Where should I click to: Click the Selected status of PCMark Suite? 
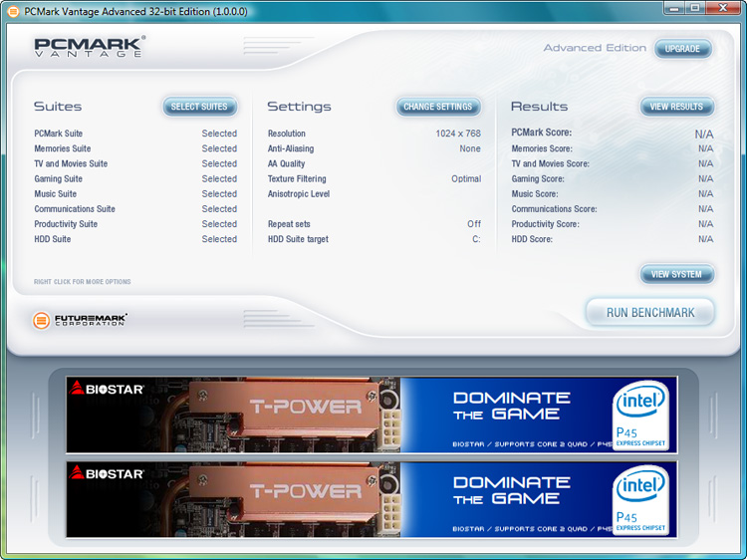click(x=219, y=134)
